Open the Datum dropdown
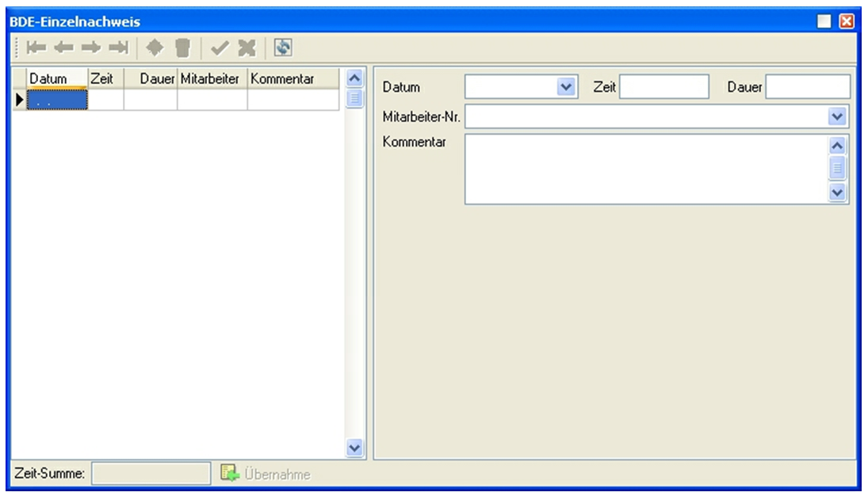Screen dimensions: 868x496 click(x=565, y=87)
